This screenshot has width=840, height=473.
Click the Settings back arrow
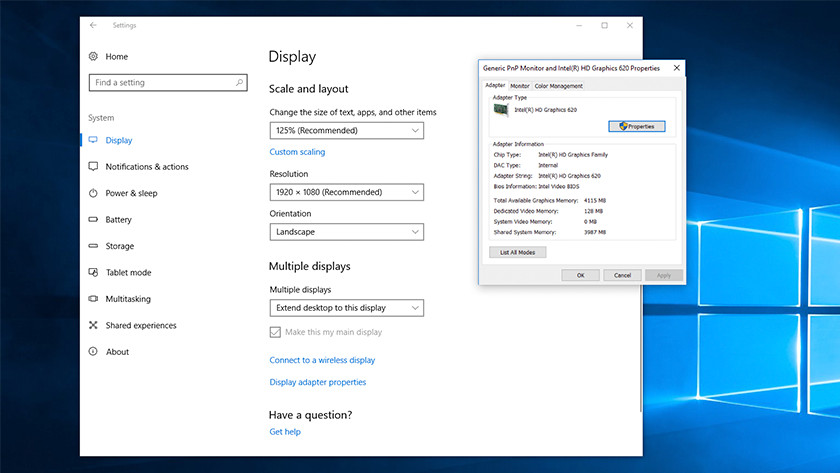[x=93, y=25]
